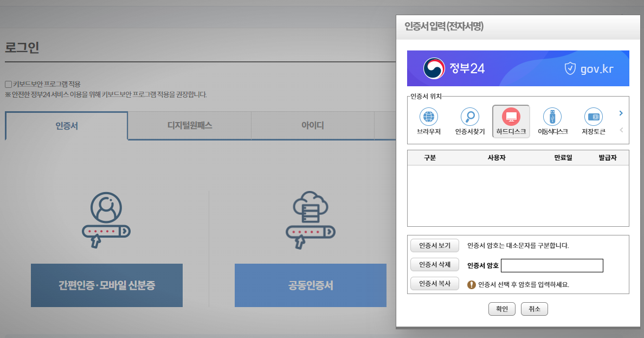Click the 인증서 삭제 button
This screenshot has width=644, height=338.
coord(435,264)
